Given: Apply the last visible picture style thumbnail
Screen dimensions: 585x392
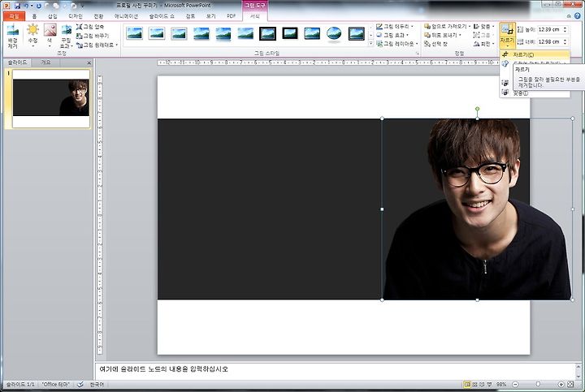Looking at the screenshot, I should tap(357, 33).
